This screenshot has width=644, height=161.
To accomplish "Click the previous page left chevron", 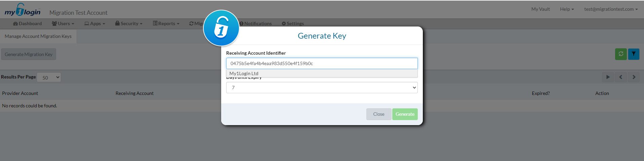I will click(620, 77).
